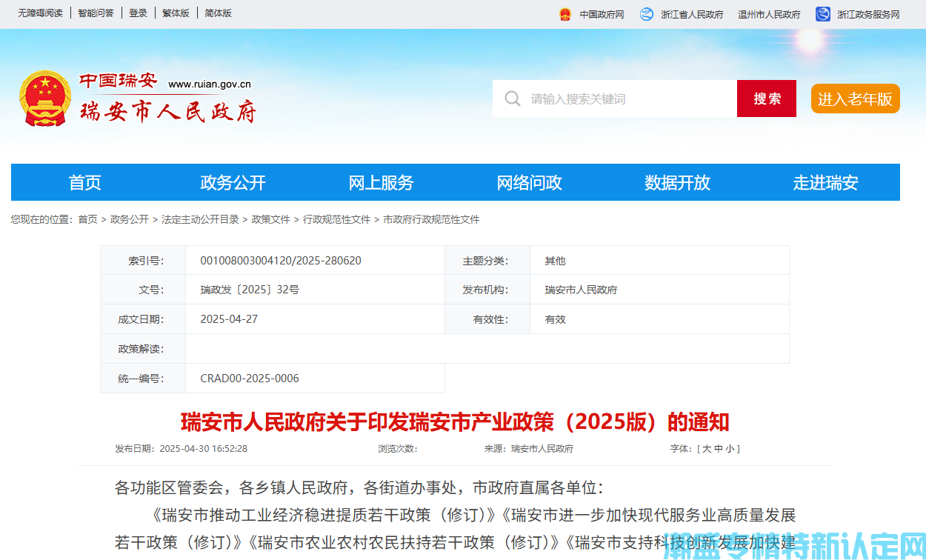Image resolution: width=926 pixels, height=560 pixels.
Task: Open 智能问答 smart Q&A
Action: pos(96,13)
